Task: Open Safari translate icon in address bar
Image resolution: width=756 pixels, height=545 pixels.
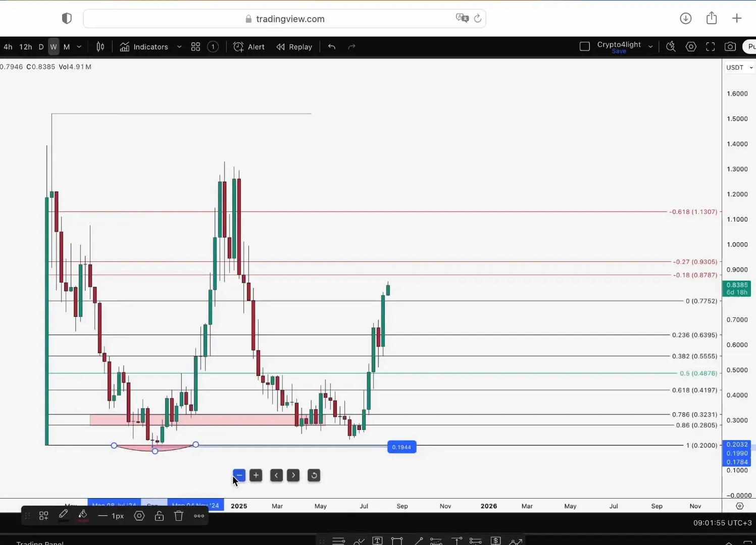Action: pyautogui.click(x=462, y=19)
